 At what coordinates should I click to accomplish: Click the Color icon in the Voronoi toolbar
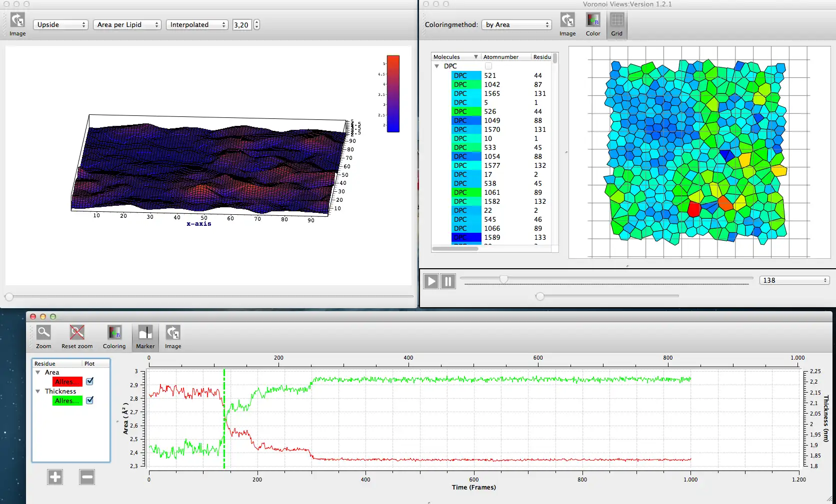593,20
